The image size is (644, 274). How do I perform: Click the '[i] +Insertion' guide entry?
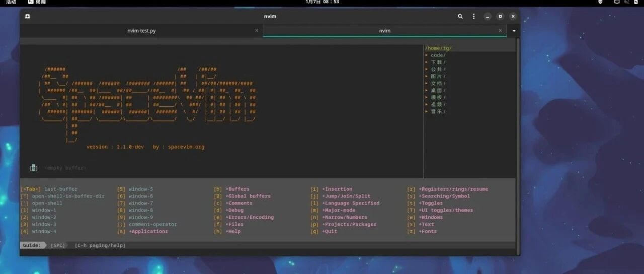332,189
